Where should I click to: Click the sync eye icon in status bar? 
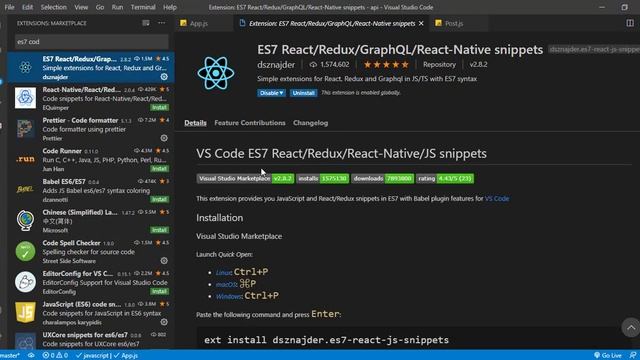click(x=31, y=356)
